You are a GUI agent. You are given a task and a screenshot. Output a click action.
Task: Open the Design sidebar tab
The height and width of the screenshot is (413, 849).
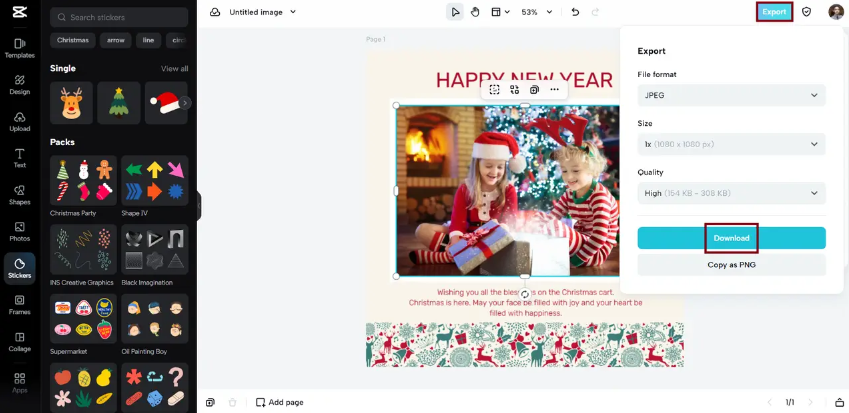coord(19,85)
